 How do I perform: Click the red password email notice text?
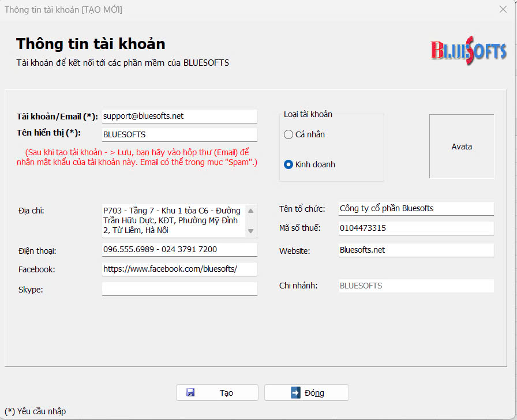click(x=137, y=157)
